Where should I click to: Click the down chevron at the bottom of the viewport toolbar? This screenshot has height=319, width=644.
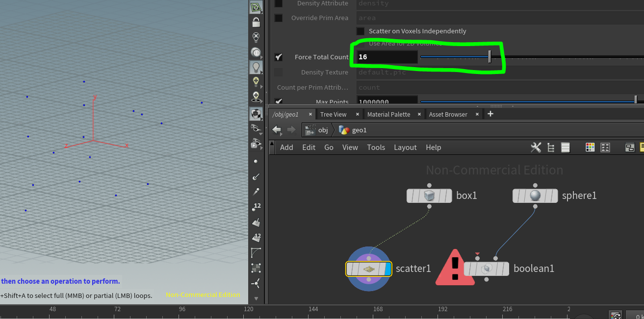[256, 298]
